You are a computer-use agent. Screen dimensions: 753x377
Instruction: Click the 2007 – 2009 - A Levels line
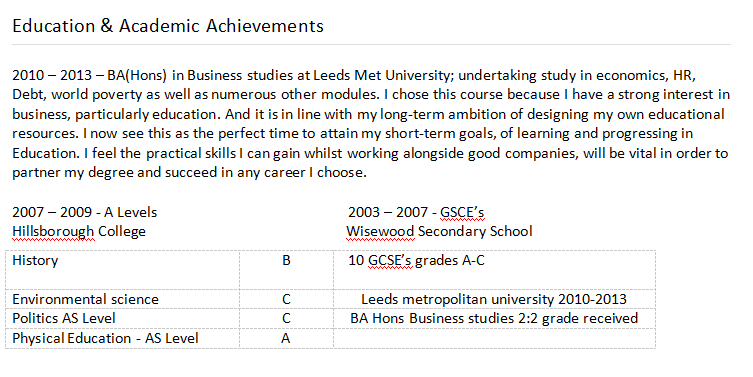[85, 212]
